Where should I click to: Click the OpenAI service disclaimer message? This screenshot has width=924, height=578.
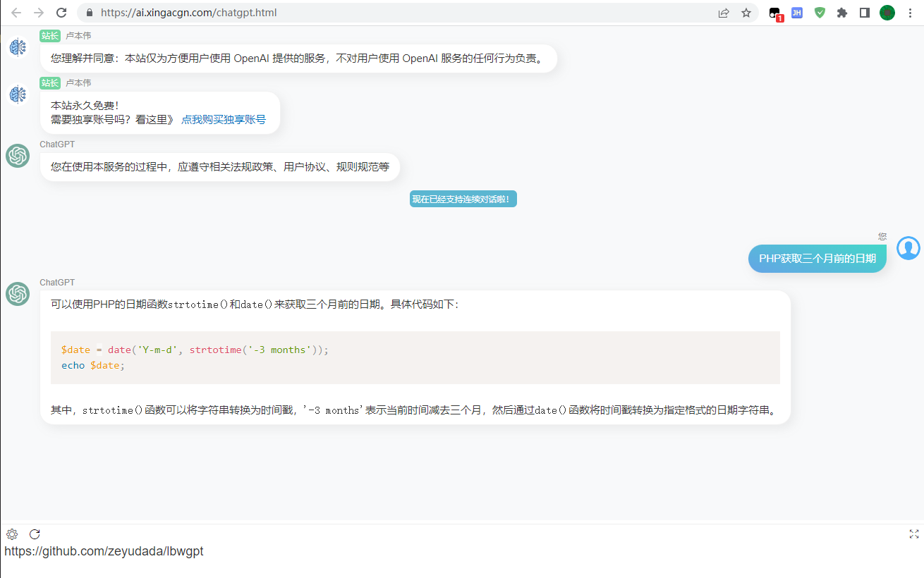coord(298,59)
